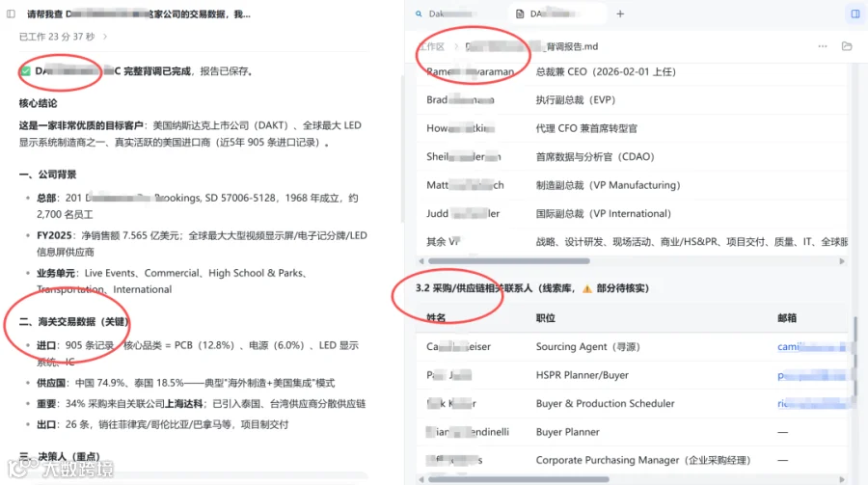Click the 三、决策人 heading
The height and width of the screenshot is (485, 868).
pyautogui.click(x=59, y=456)
